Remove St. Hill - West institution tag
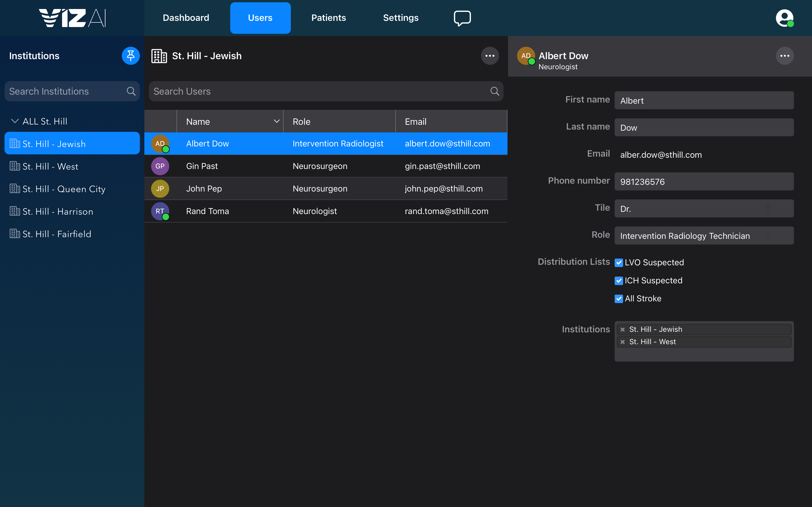 (x=623, y=342)
